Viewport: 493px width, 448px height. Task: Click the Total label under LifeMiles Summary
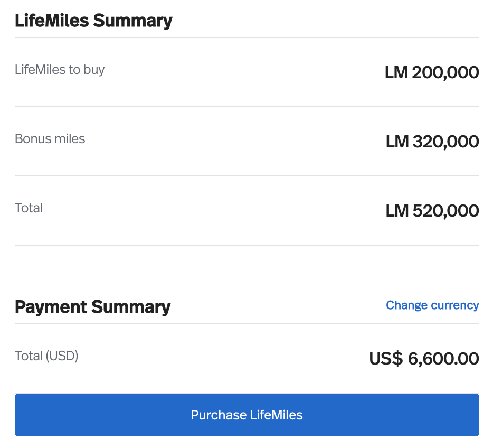(29, 208)
